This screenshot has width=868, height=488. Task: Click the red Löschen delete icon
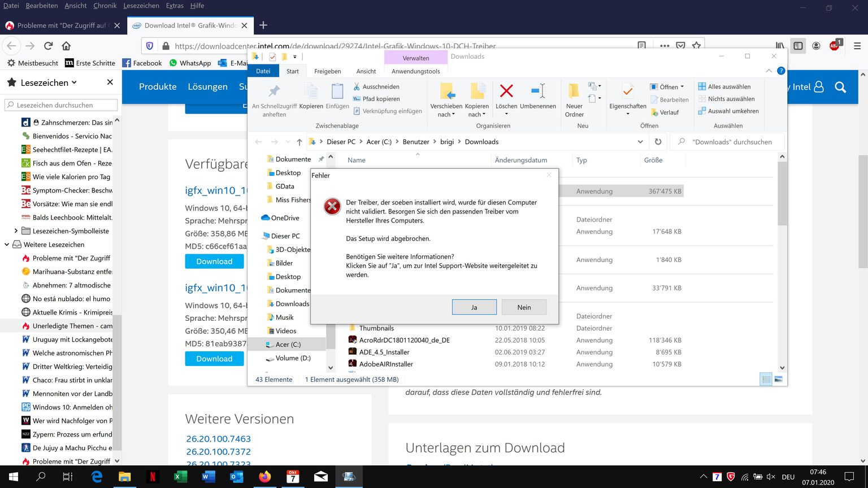click(506, 92)
